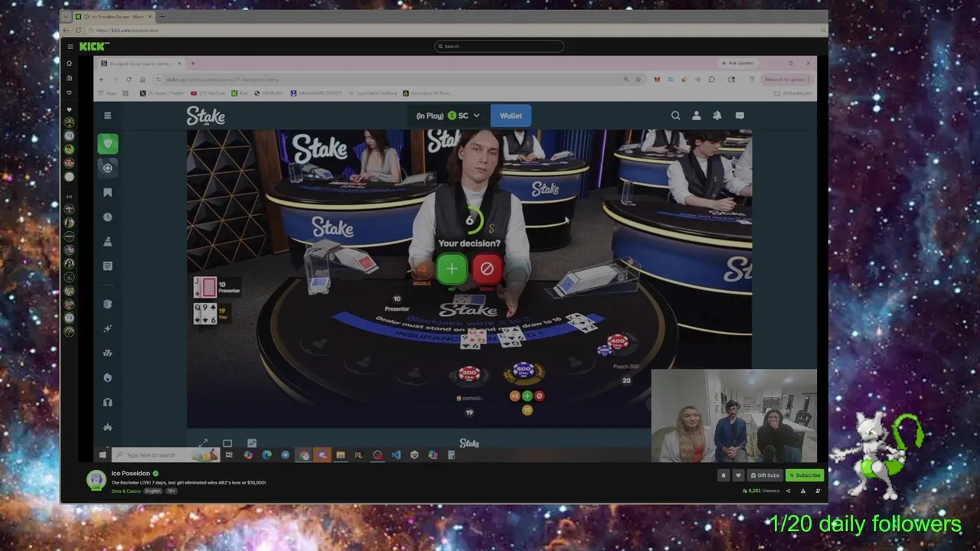This screenshot has height=551, width=980.
Task: Click the Ice Poseidon channel avatar
Action: coord(96,481)
